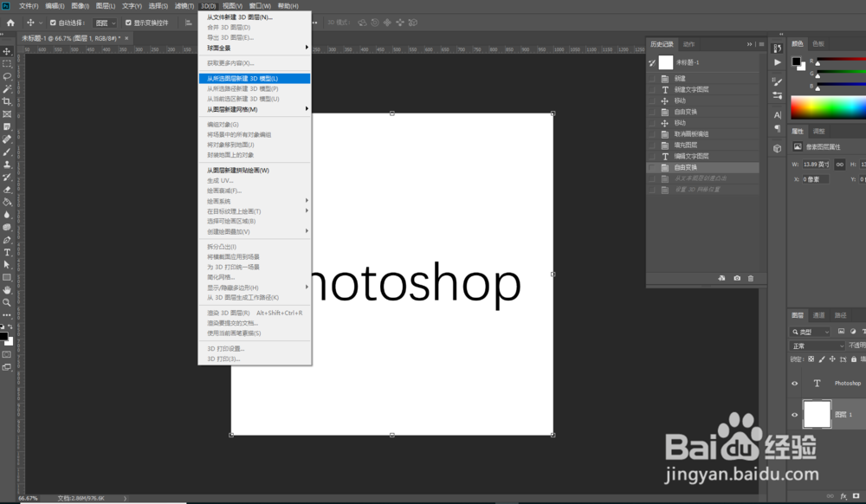The height and width of the screenshot is (504, 866).
Task: Open the 图层 auto-select dropdown
Action: (x=105, y=23)
